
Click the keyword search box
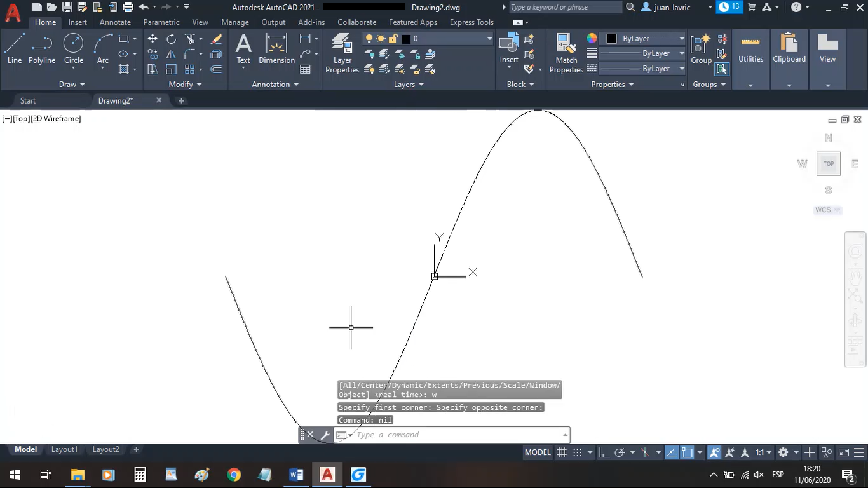coord(566,7)
